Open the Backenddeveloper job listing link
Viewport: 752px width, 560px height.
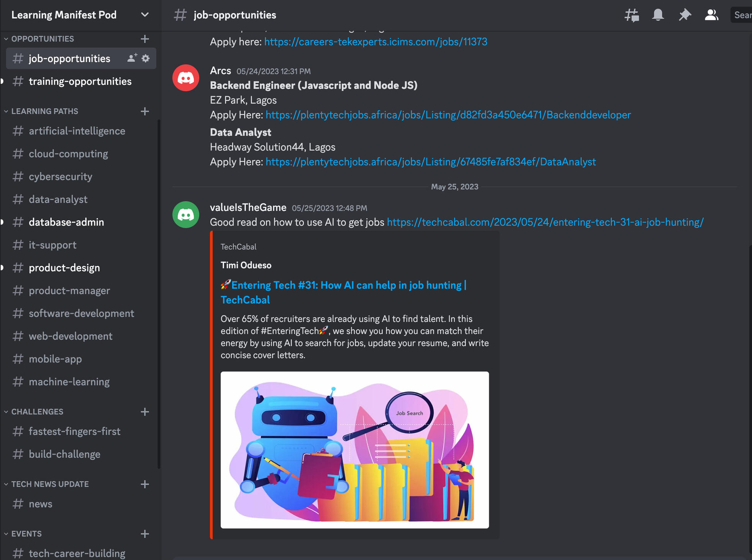[x=448, y=115]
